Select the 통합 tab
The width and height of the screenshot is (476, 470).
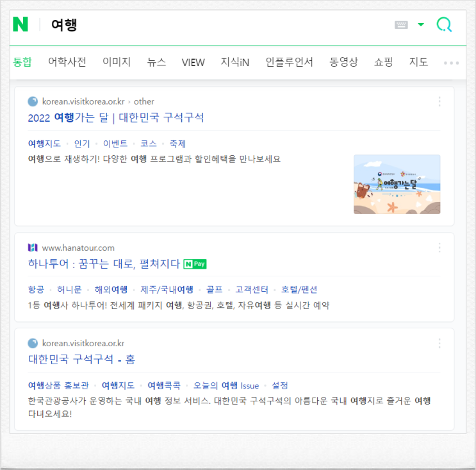point(22,62)
